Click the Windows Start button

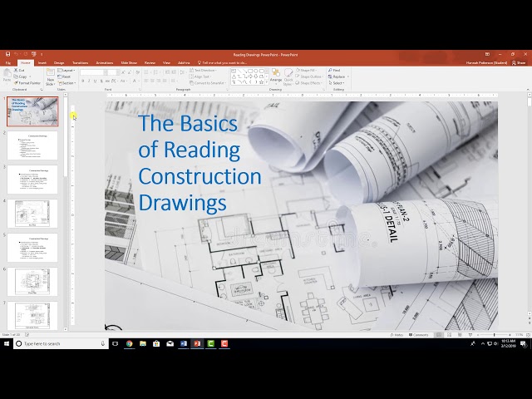pyautogui.click(x=6, y=343)
